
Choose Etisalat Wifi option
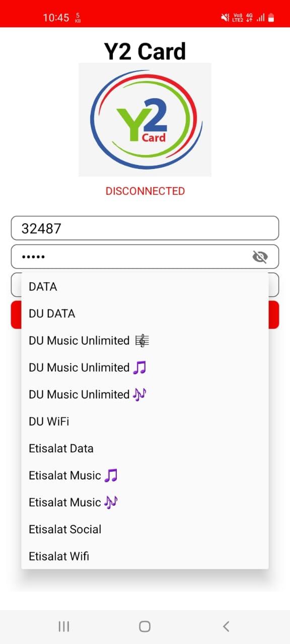145,556
